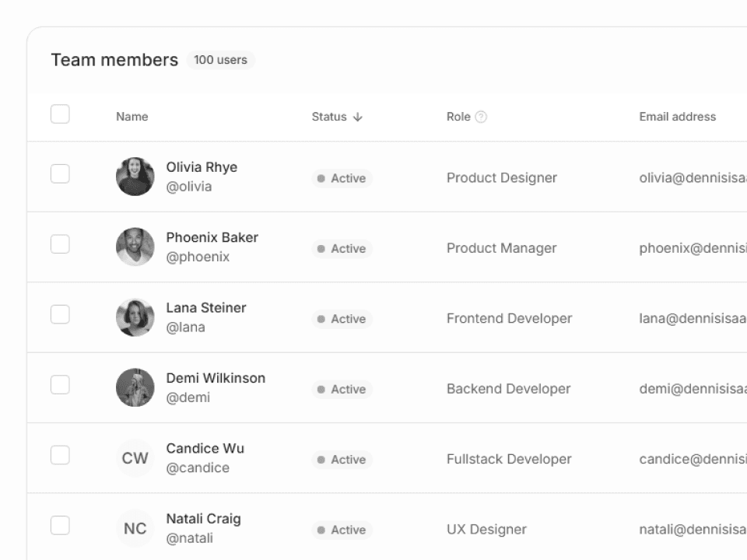
Task: Click Lana Steiner's avatar photo
Action: coord(135,317)
